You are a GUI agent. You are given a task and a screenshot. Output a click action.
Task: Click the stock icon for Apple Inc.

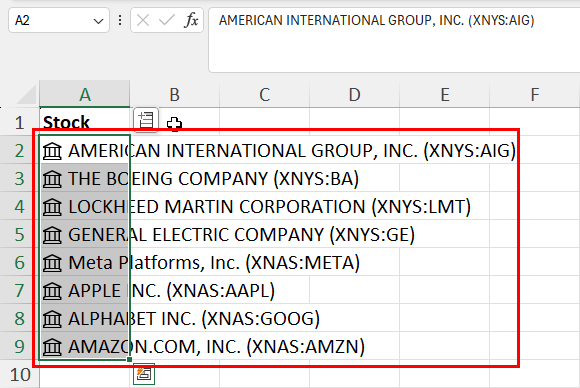52,291
